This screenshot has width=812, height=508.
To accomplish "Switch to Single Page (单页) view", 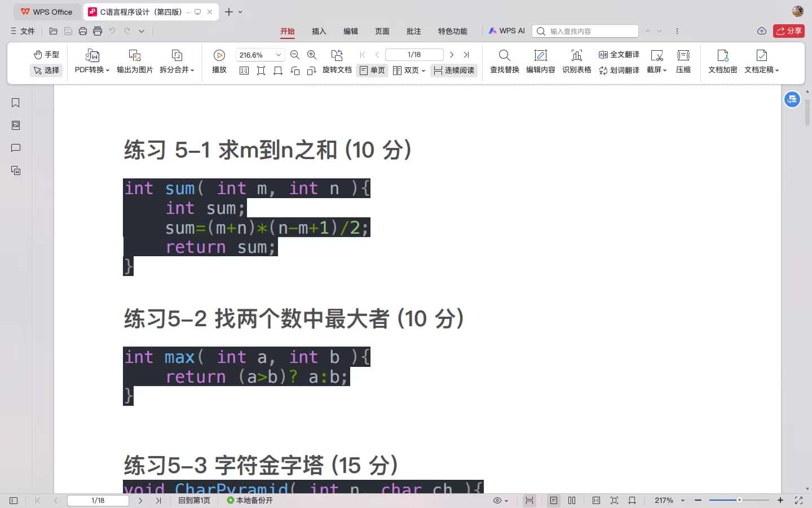I will click(x=372, y=71).
